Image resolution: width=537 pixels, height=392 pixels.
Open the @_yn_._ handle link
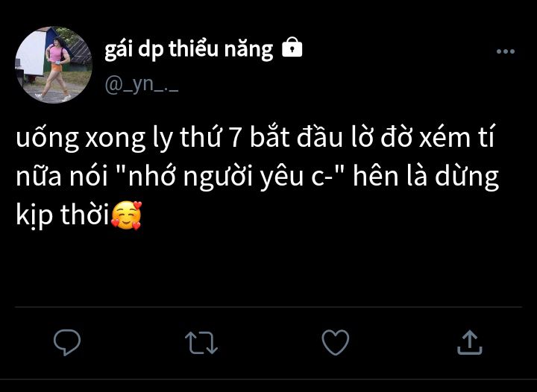tap(142, 84)
